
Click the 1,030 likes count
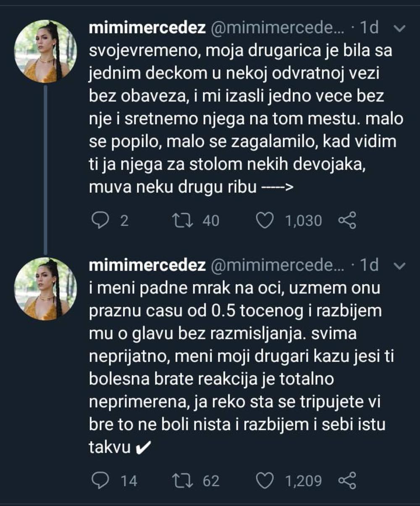point(303,221)
